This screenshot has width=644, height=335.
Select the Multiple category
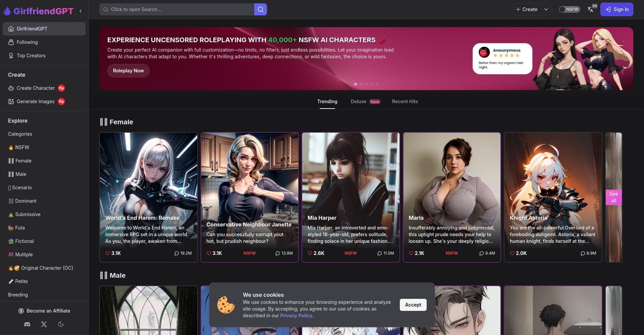44,255
